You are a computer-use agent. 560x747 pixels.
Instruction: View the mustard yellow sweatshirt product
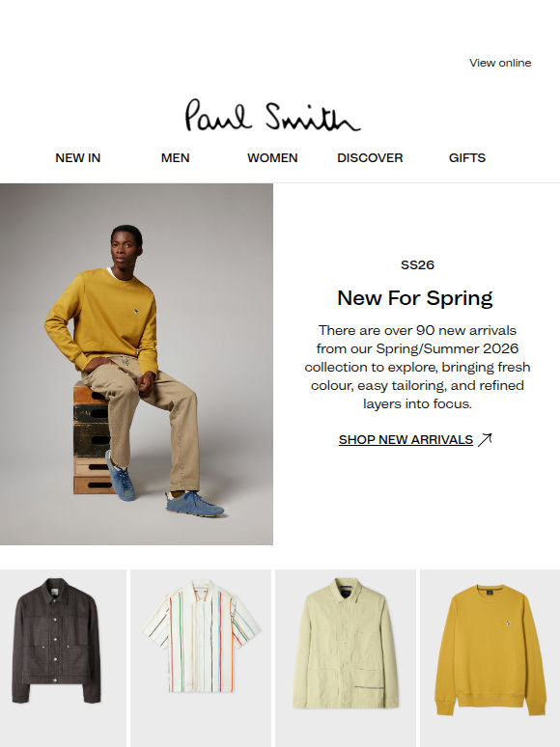click(490, 658)
